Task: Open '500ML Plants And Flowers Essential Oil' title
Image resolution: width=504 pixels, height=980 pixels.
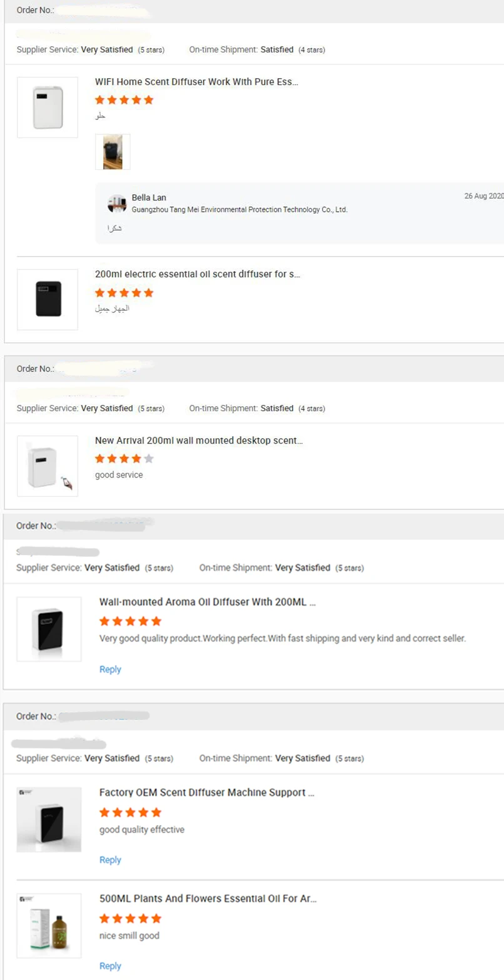Action: pos(208,899)
